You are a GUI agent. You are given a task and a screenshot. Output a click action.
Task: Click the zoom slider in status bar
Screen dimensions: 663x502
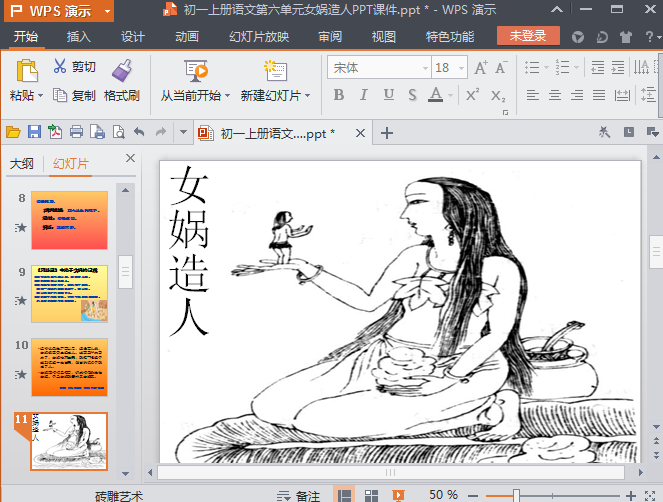[x=516, y=495]
